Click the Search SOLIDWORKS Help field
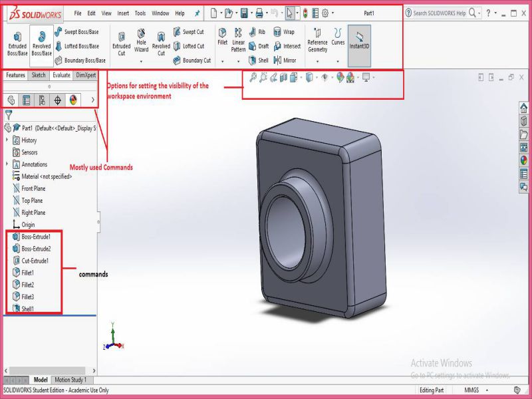The height and width of the screenshot is (399, 532). click(439, 13)
